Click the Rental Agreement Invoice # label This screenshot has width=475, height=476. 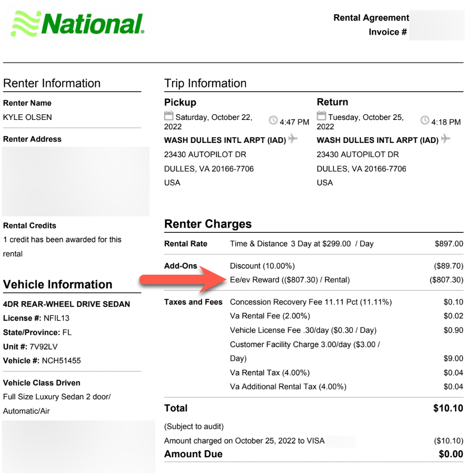[x=371, y=25]
